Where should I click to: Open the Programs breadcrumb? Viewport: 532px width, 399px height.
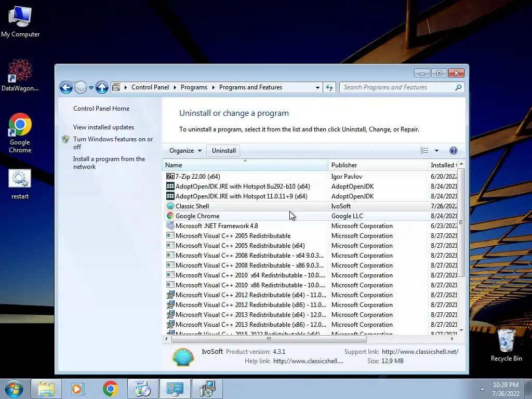click(194, 87)
